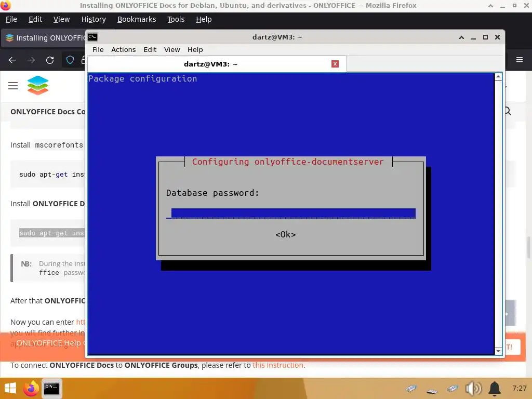Click the Firefox back arrow
Viewport: 532px width, 399px height.
click(x=12, y=60)
